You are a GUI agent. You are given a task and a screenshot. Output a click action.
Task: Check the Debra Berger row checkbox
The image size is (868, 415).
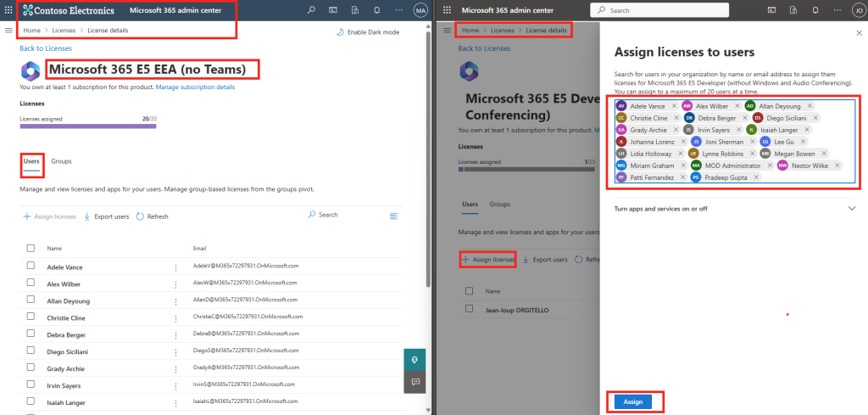coord(31,334)
